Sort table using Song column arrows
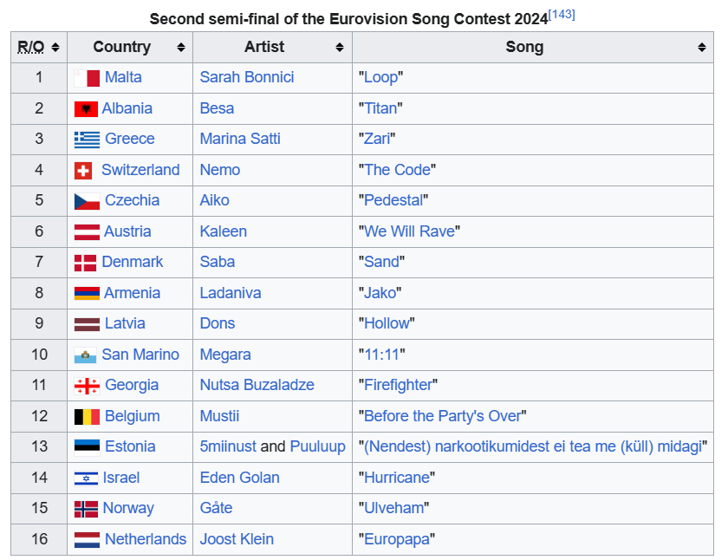The width and height of the screenshot is (728, 560). (x=702, y=48)
